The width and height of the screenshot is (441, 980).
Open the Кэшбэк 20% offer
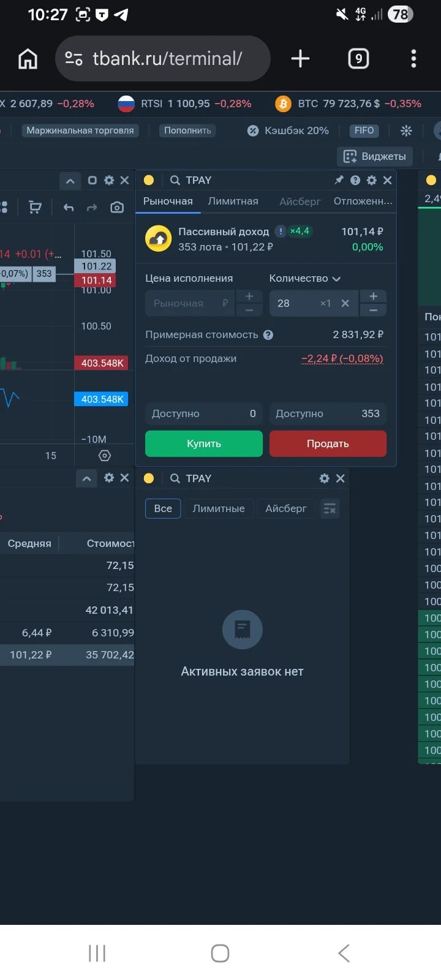tap(288, 130)
